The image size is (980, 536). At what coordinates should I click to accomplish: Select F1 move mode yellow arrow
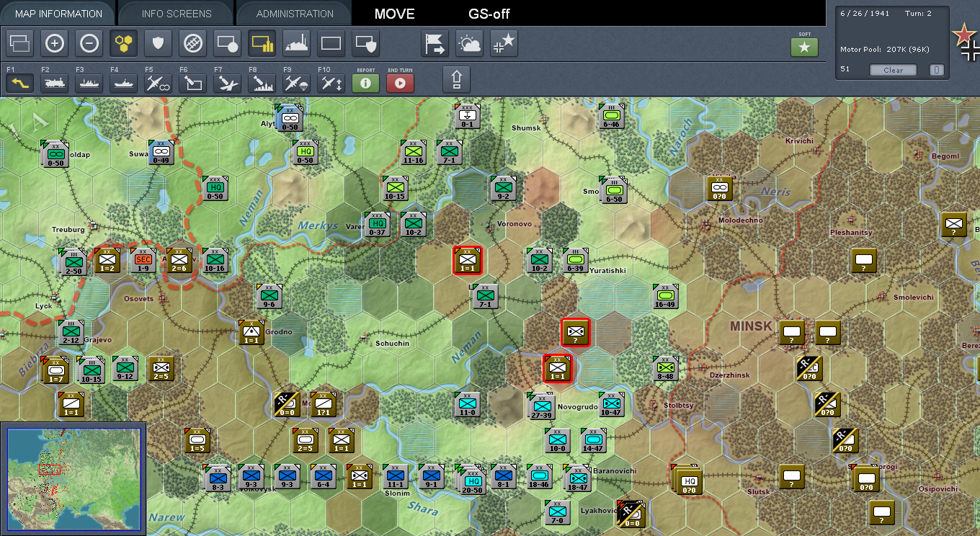(x=19, y=83)
